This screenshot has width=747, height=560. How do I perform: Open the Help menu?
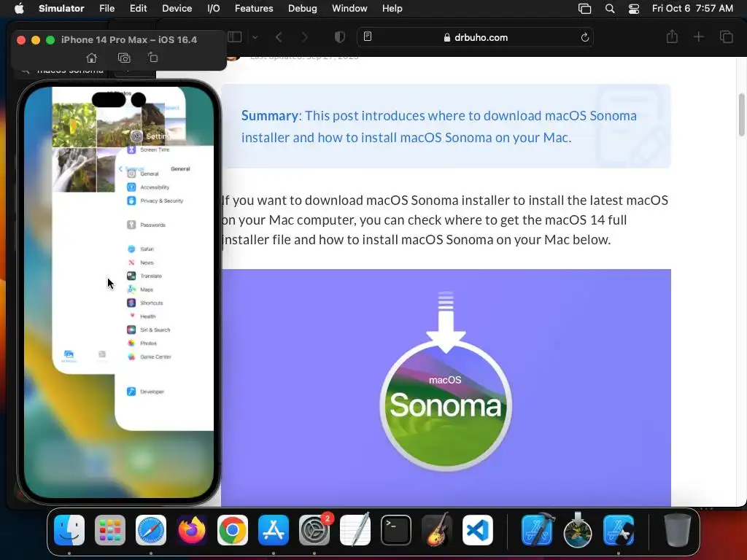pos(392,8)
